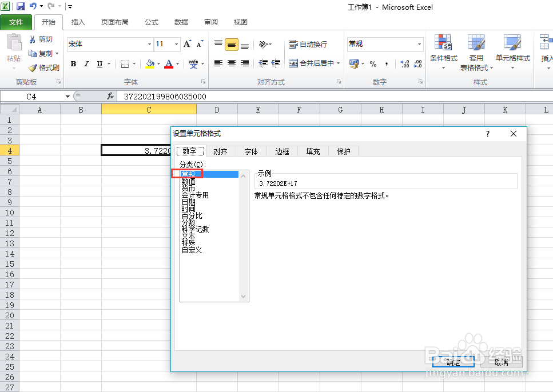The image size is (553, 392).
Task: Click the 取消 button
Action: coord(501,361)
